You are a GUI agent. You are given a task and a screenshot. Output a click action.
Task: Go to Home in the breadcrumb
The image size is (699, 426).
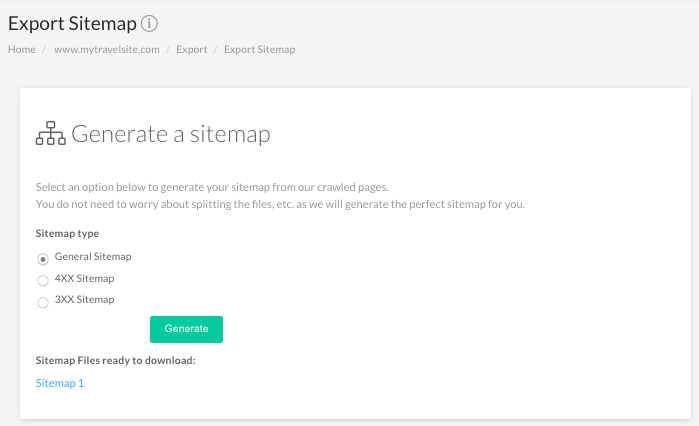pyautogui.click(x=22, y=49)
